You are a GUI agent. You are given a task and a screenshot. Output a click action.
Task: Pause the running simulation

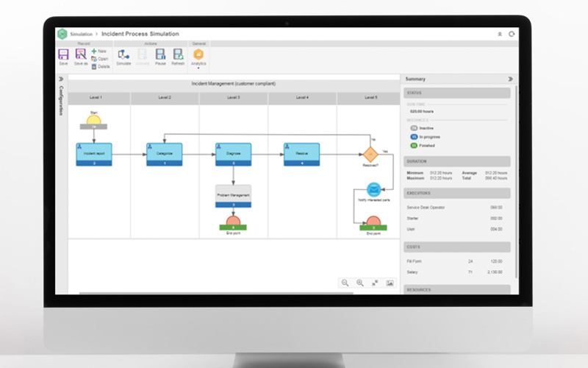(160, 55)
